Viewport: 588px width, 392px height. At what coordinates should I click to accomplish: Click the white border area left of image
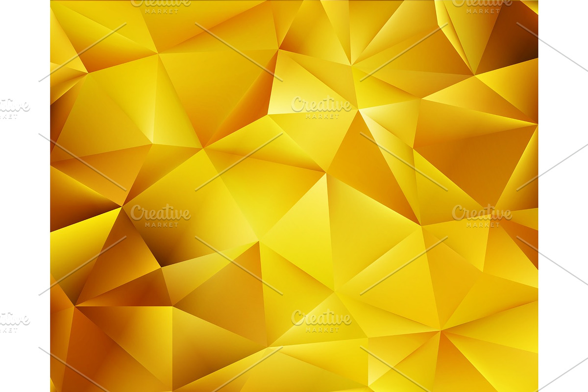coord(24,196)
